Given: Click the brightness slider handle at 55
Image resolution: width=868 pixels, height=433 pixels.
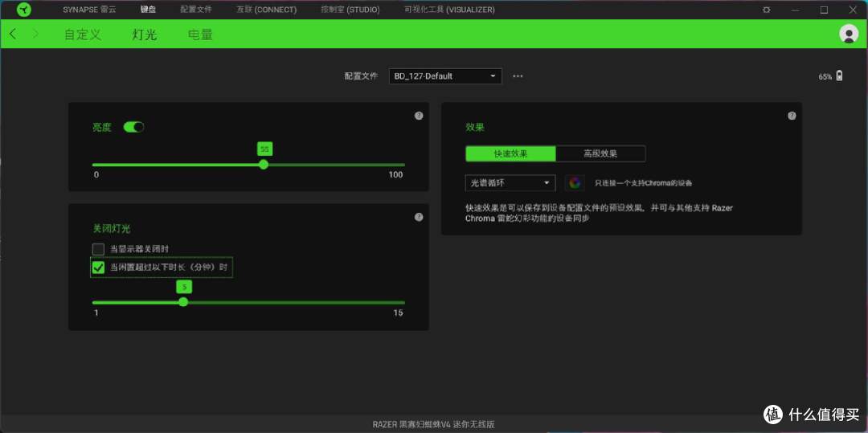Looking at the screenshot, I should pyautogui.click(x=264, y=164).
